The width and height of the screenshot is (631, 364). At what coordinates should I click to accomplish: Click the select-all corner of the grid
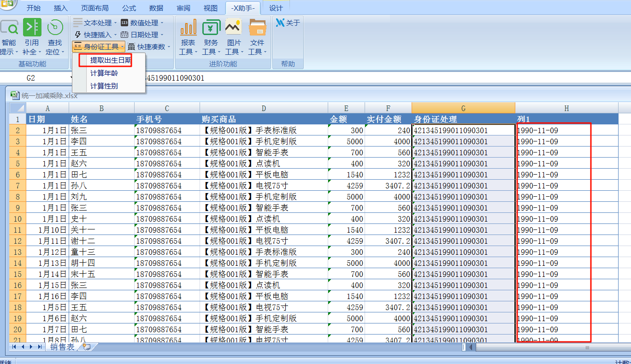[18, 108]
